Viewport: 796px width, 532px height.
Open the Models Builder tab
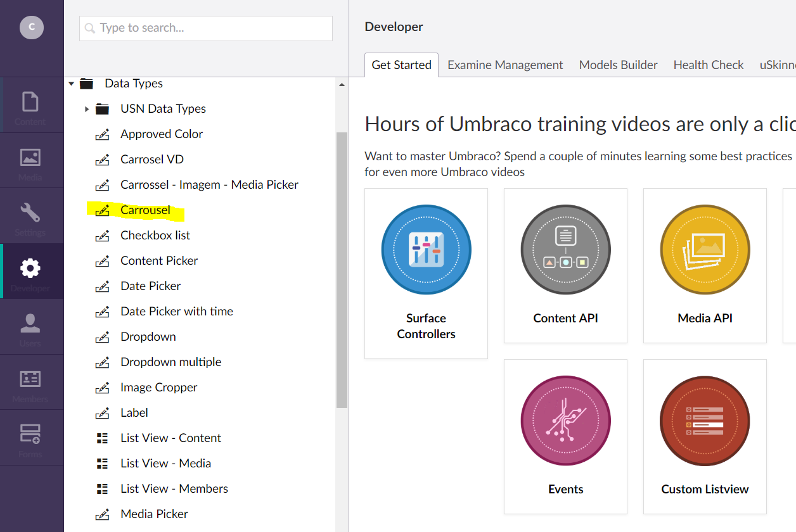[x=619, y=65]
